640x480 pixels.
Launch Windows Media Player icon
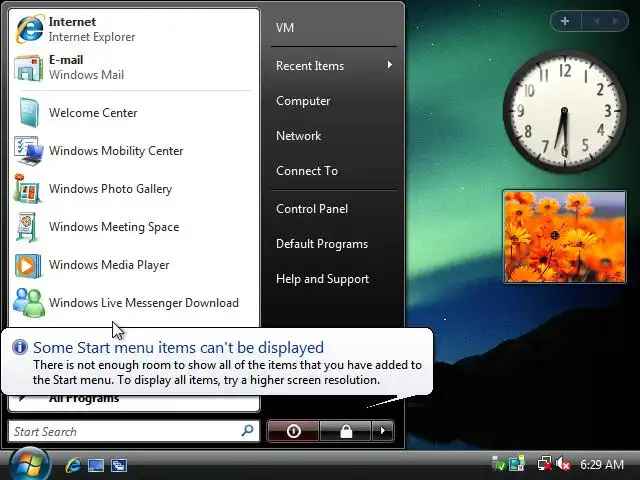pyautogui.click(x=28, y=265)
